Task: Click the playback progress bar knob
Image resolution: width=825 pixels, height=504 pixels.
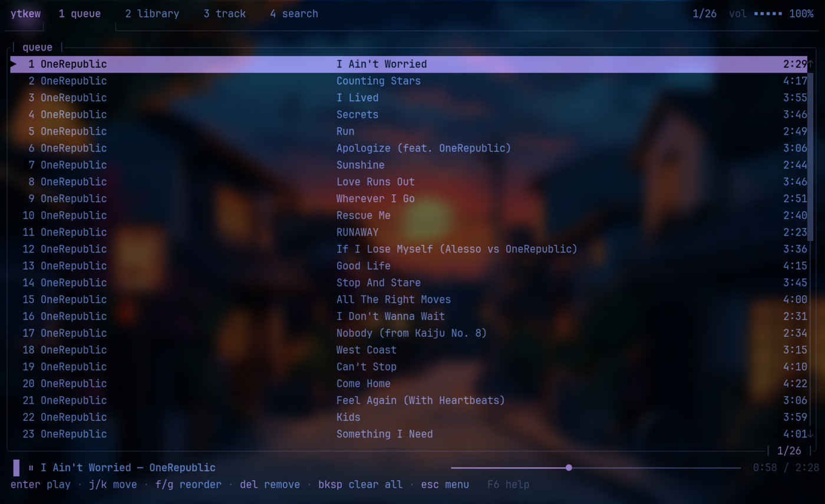Action: tap(569, 467)
